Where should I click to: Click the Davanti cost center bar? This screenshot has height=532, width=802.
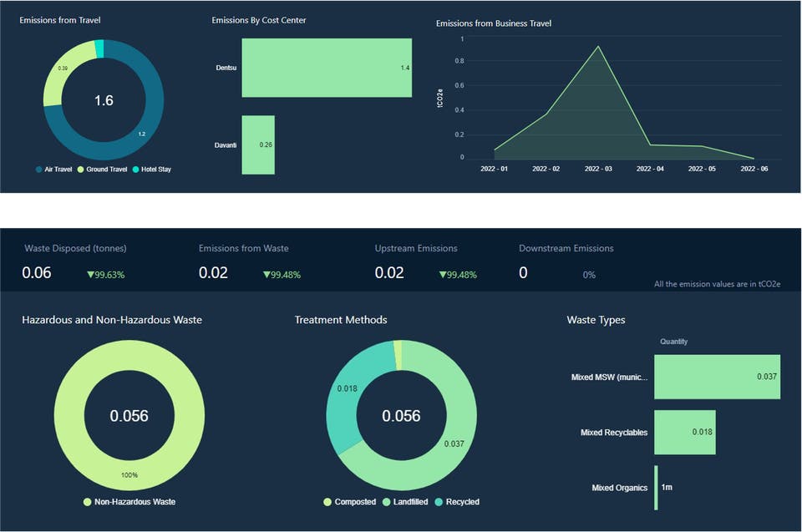click(x=258, y=144)
